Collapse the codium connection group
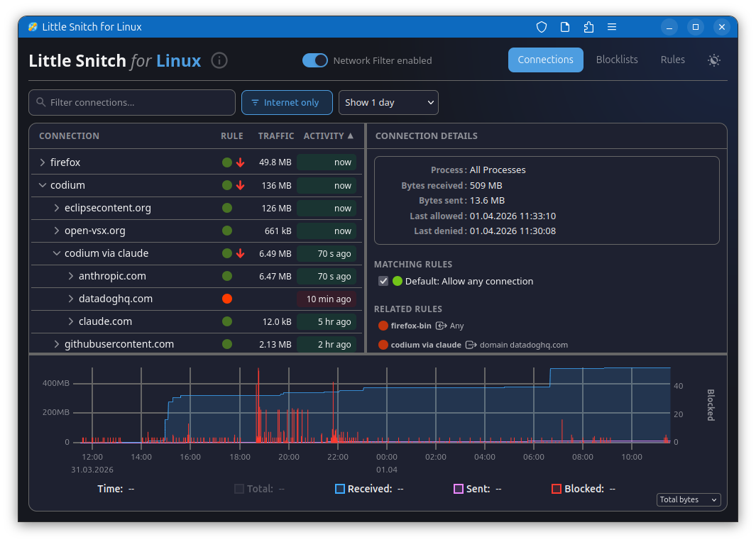 pos(43,185)
